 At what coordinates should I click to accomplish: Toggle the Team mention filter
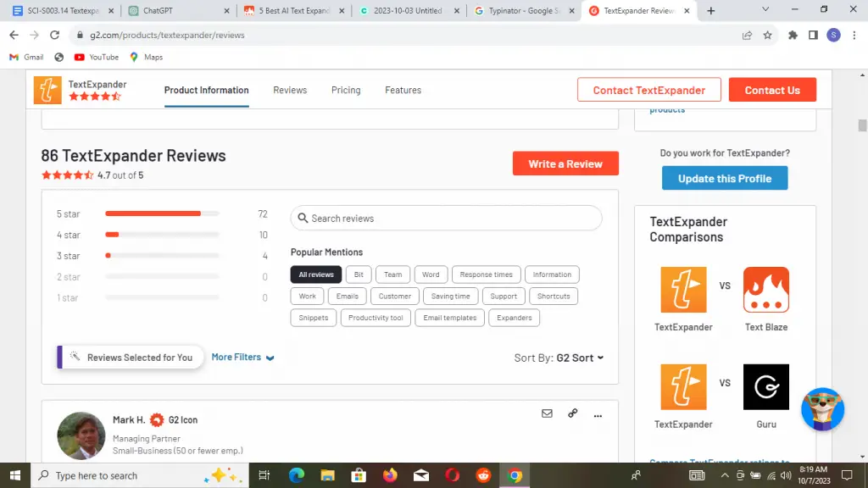pos(393,274)
